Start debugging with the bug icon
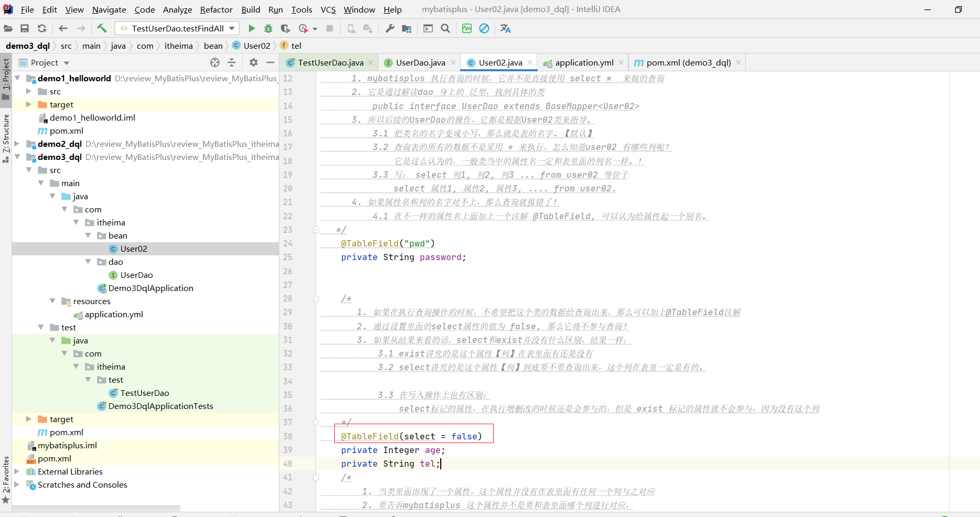 (x=268, y=28)
